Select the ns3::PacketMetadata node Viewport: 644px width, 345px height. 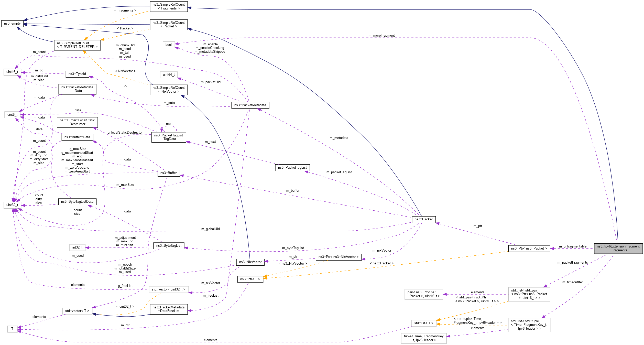tap(250, 105)
